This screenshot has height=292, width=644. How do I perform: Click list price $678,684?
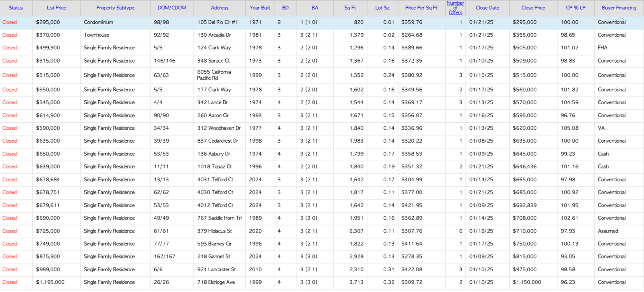(48, 179)
